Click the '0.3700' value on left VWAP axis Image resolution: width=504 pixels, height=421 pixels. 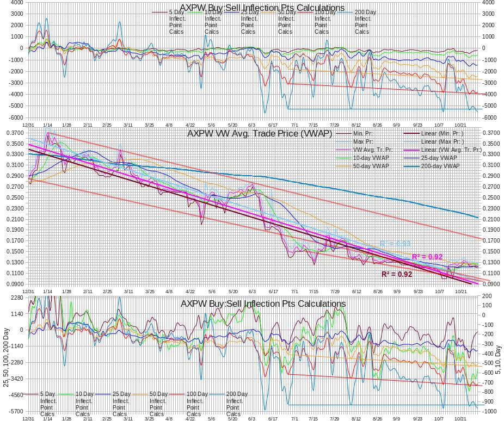click(x=15, y=133)
